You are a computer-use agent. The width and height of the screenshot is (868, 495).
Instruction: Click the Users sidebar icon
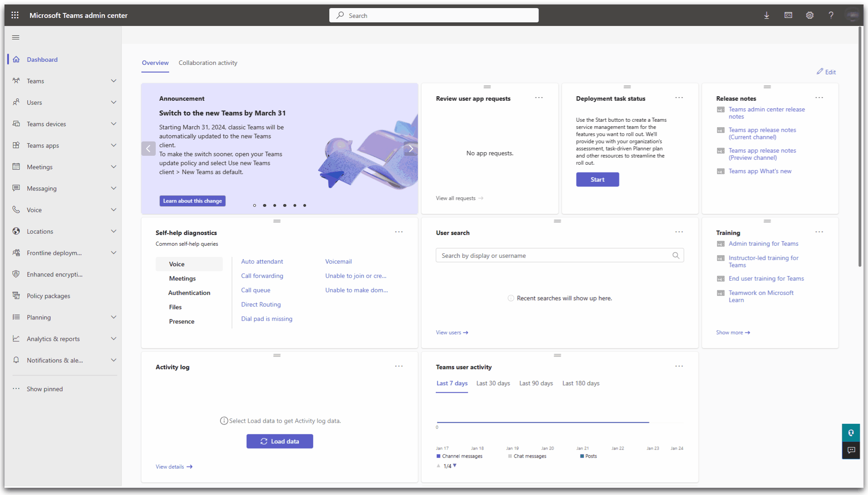coord(16,102)
